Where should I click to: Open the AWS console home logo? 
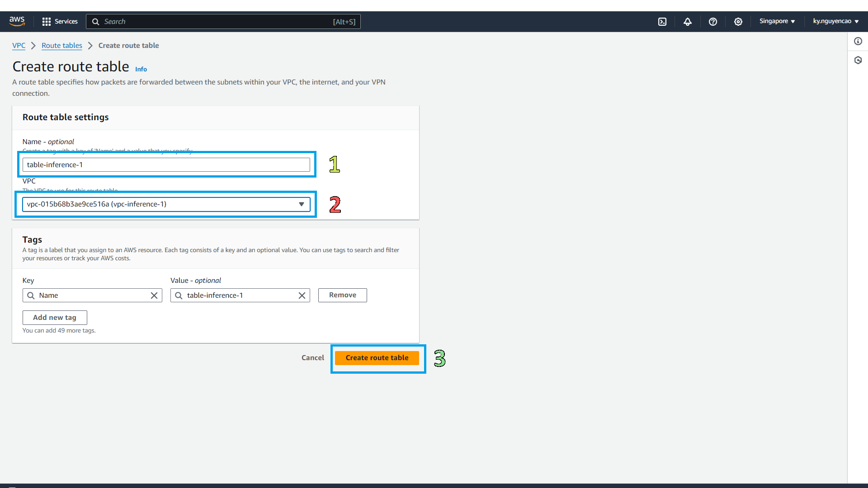click(x=17, y=21)
